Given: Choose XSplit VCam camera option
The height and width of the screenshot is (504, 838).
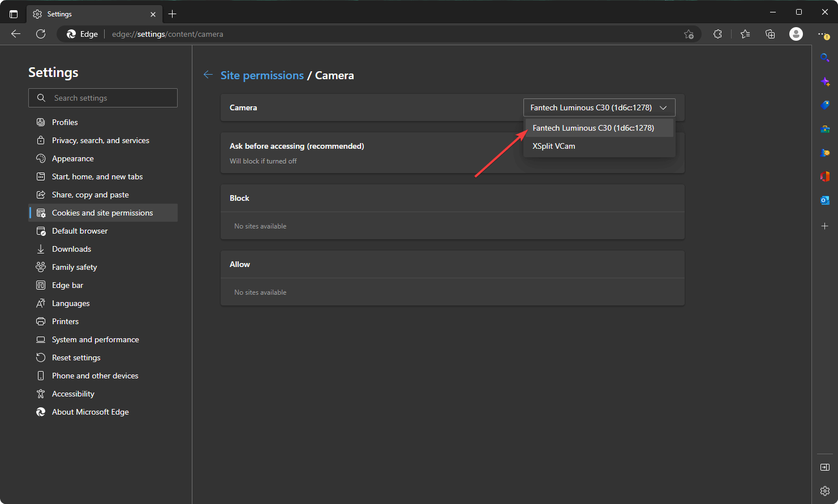Looking at the screenshot, I should [x=554, y=146].
